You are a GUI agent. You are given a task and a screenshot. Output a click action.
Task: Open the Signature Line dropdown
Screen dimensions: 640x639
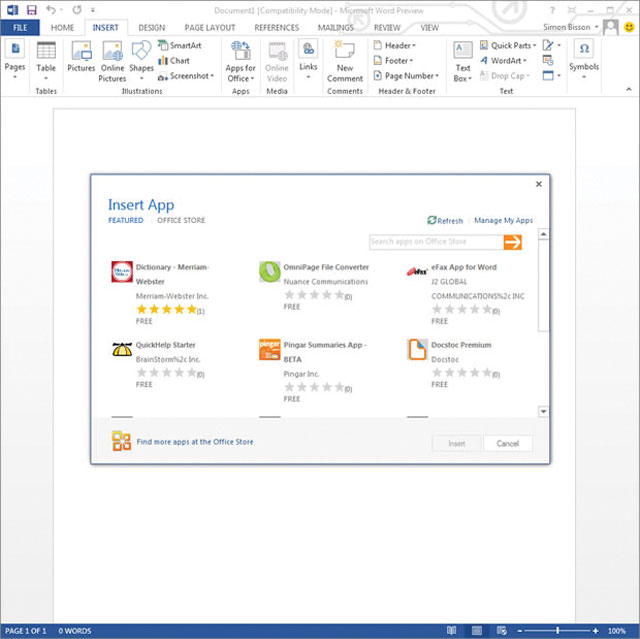coord(559,45)
